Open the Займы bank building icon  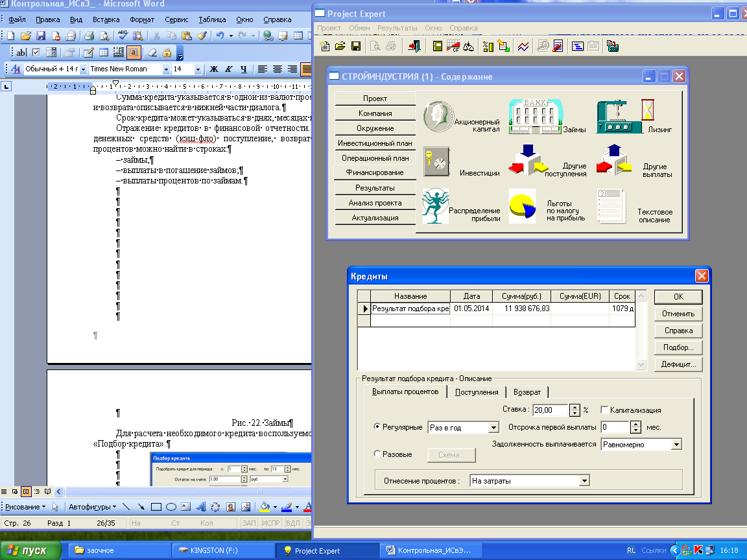click(535, 116)
